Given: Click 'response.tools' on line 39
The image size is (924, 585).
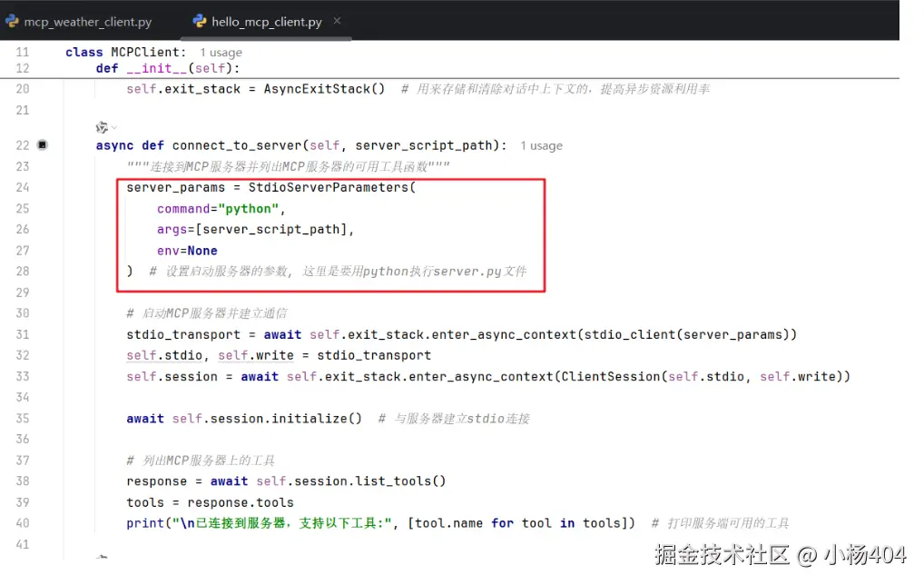Looking at the screenshot, I should (x=241, y=502).
